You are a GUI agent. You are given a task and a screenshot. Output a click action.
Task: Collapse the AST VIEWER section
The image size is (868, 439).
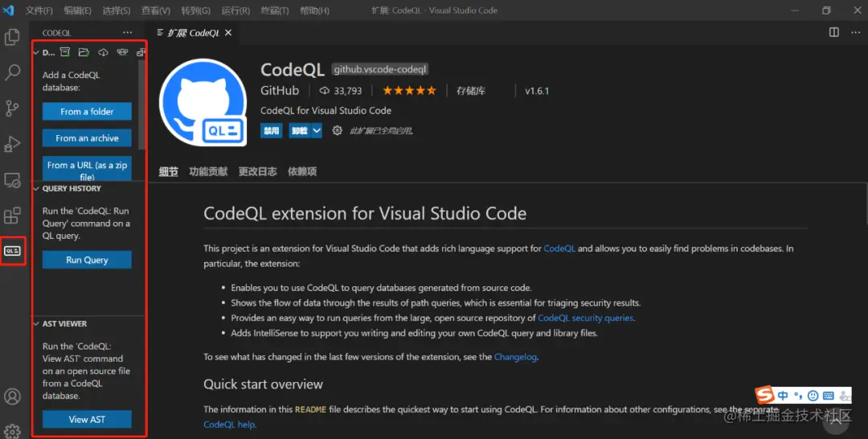[x=36, y=324]
